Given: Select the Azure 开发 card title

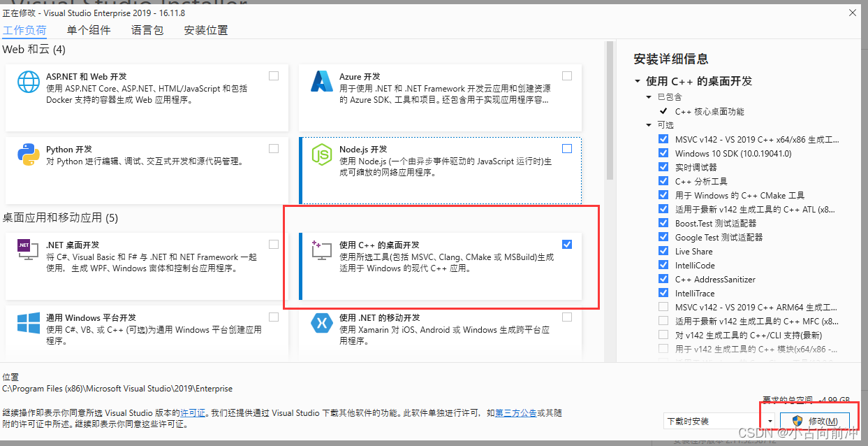Looking at the screenshot, I should (x=360, y=76).
